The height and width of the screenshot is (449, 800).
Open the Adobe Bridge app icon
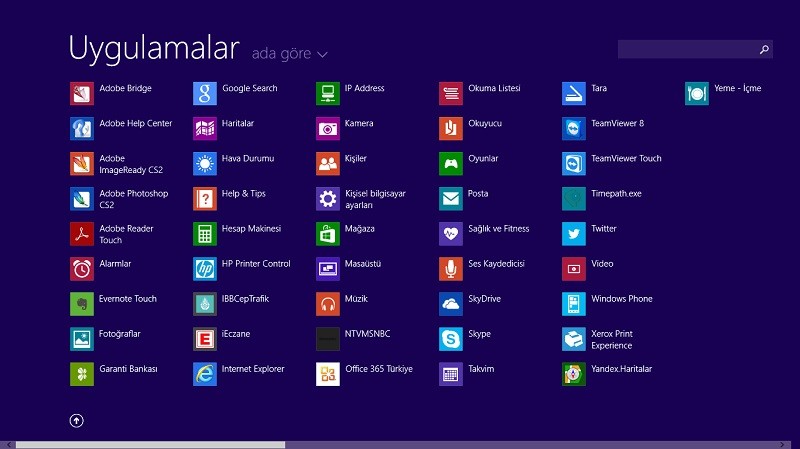click(x=82, y=93)
